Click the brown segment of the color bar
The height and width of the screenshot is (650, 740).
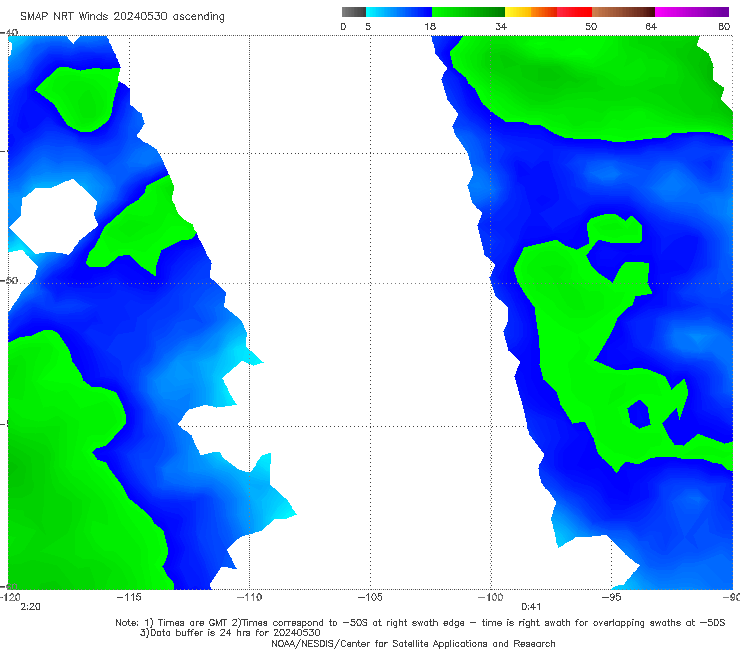pyautogui.click(x=623, y=12)
